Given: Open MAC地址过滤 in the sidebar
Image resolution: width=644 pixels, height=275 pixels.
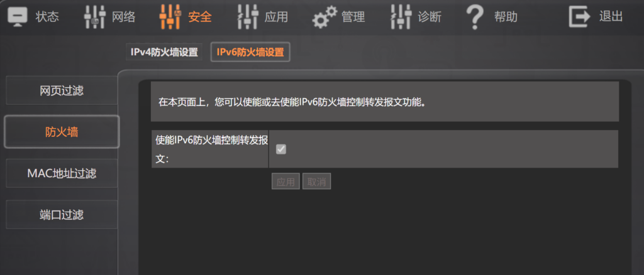Looking at the screenshot, I should pyautogui.click(x=62, y=173).
